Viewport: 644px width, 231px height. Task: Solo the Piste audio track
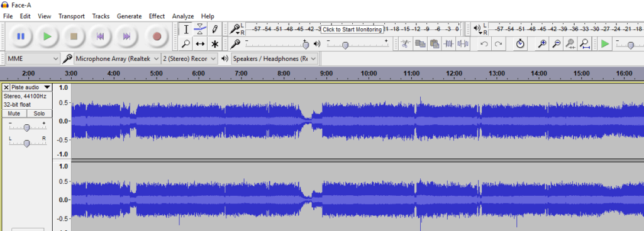[x=40, y=114]
